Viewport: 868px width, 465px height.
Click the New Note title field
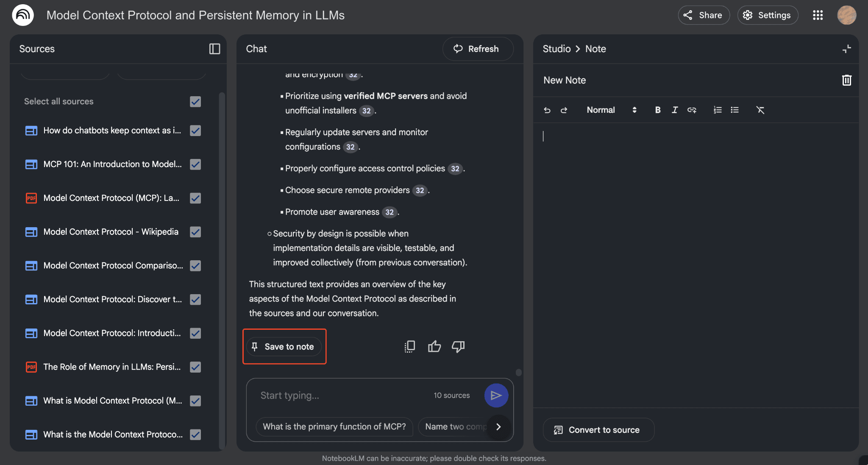565,80
